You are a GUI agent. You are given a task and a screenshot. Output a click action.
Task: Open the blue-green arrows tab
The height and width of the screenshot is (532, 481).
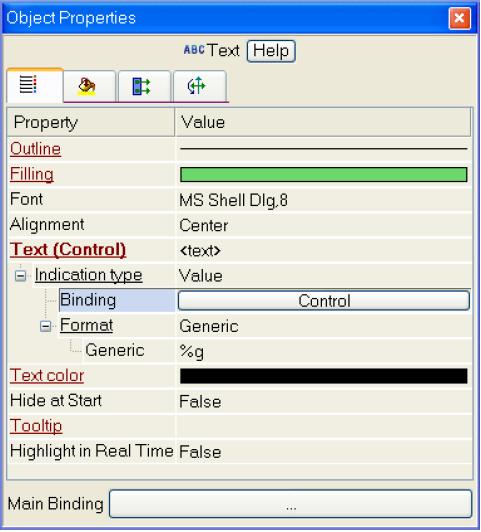point(144,86)
